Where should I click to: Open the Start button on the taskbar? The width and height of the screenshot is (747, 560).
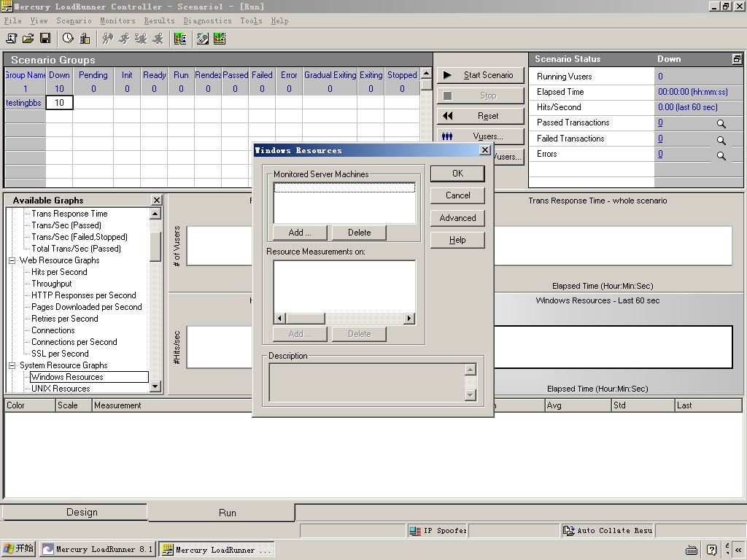(x=18, y=549)
